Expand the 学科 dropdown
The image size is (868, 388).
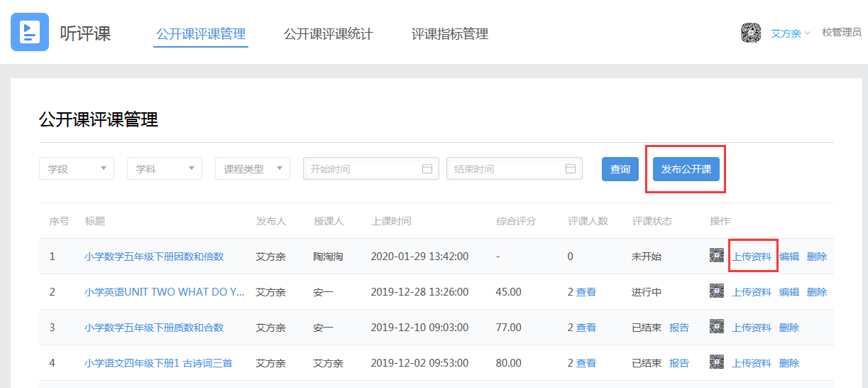coord(165,168)
